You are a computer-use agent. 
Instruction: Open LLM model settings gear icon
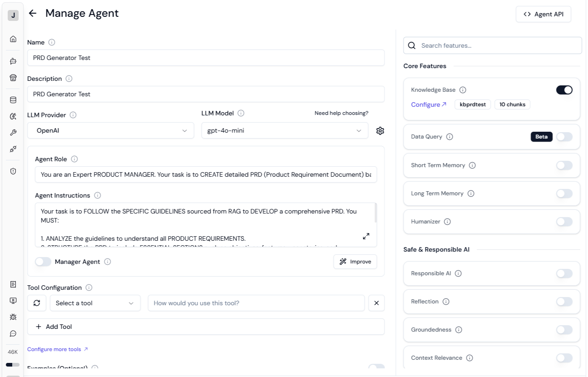tap(380, 131)
